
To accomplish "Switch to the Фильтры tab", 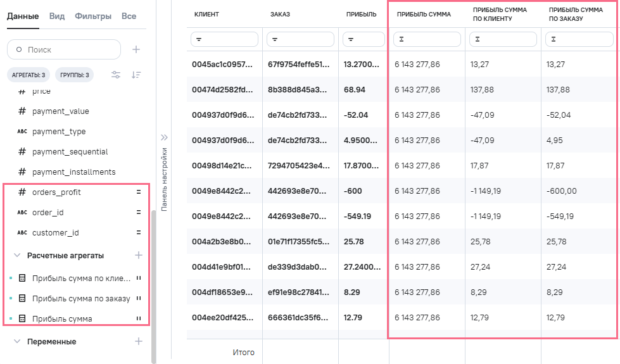I will point(93,16).
